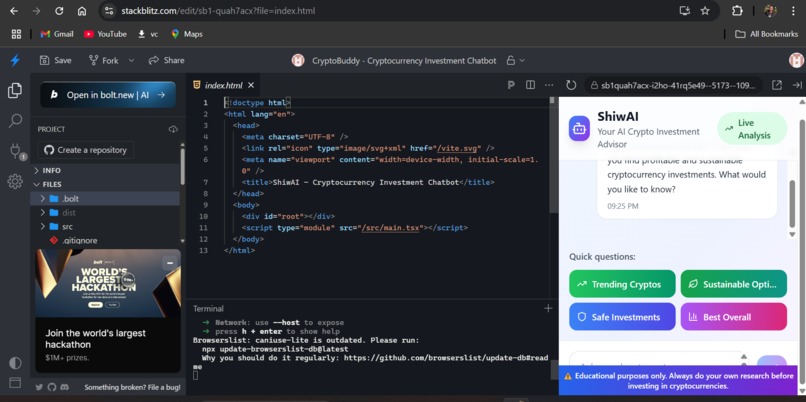The width and height of the screenshot is (806, 402).
Task: Click chat scrollbar in preview
Action: pos(792,203)
